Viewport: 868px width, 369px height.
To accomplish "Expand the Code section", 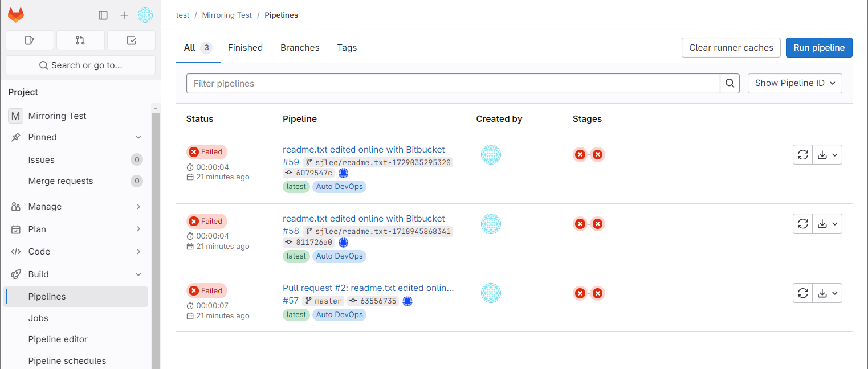I will [75, 252].
